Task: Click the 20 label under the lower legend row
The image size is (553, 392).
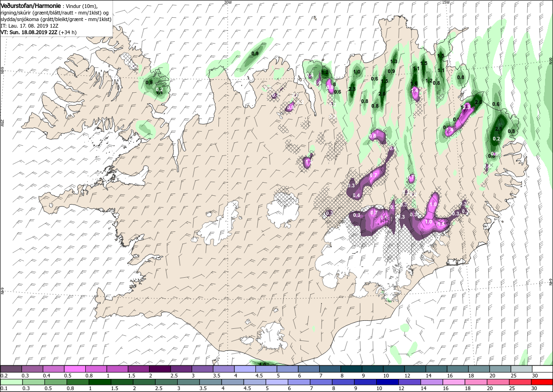Action: point(490,388)
